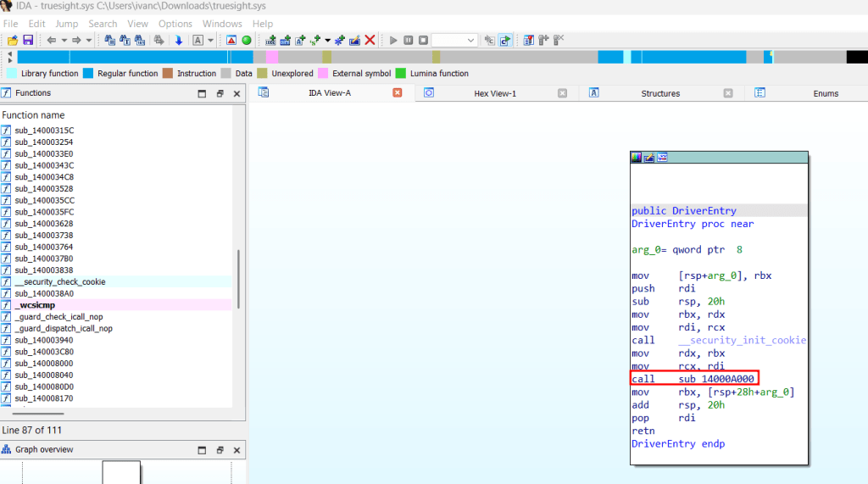The width and height of the screenshot is (868, 484).
Task: Open the Options menu
Action: (175, 24)
